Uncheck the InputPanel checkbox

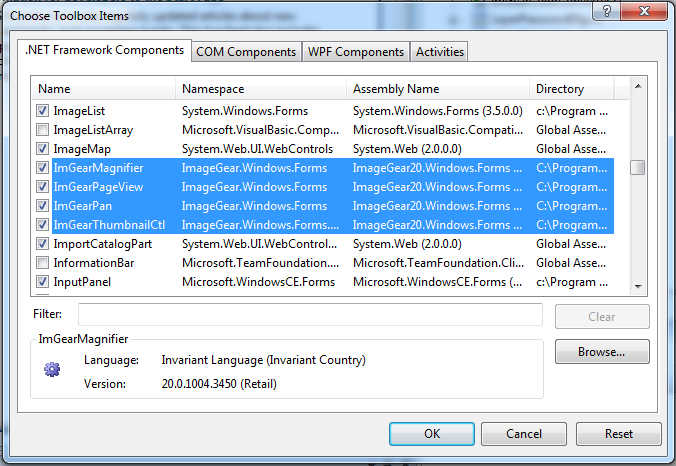(x=42, y=281)
